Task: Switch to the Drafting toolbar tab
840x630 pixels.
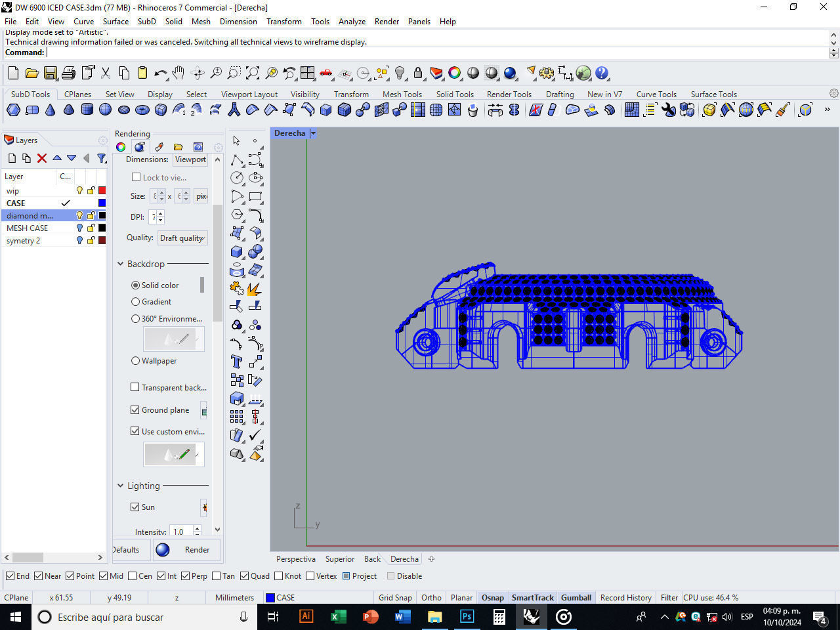Action: click(x=560, y=94)
